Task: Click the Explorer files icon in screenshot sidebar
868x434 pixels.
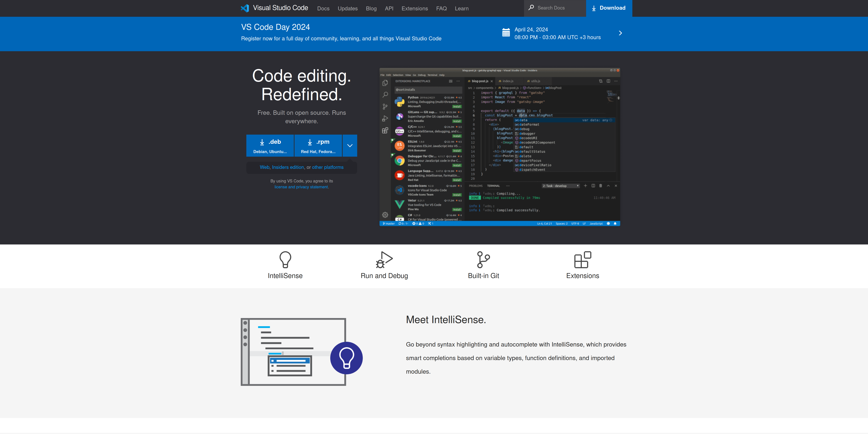Action: [x=385, y=83]
